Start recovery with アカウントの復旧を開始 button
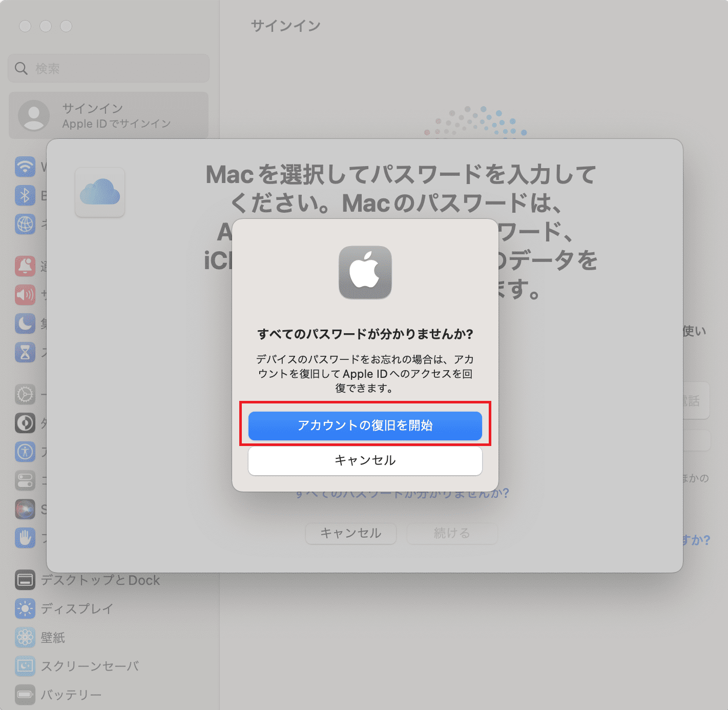 coord(365,425)
